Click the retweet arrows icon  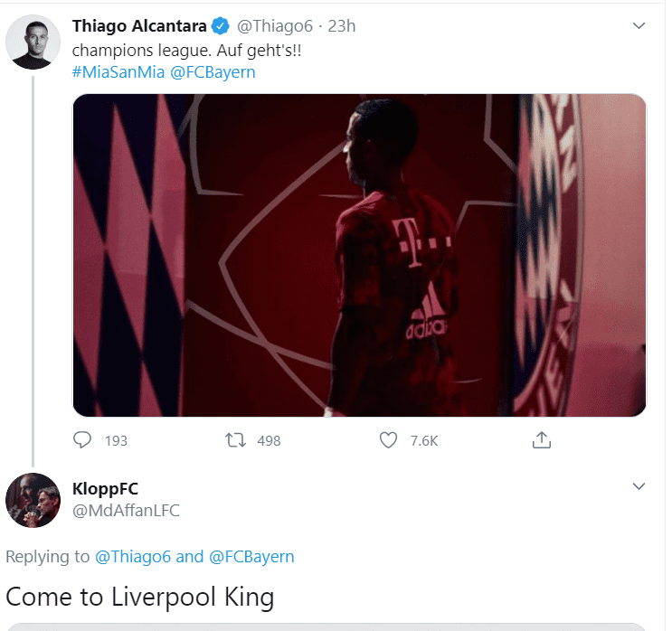[235, 440]
